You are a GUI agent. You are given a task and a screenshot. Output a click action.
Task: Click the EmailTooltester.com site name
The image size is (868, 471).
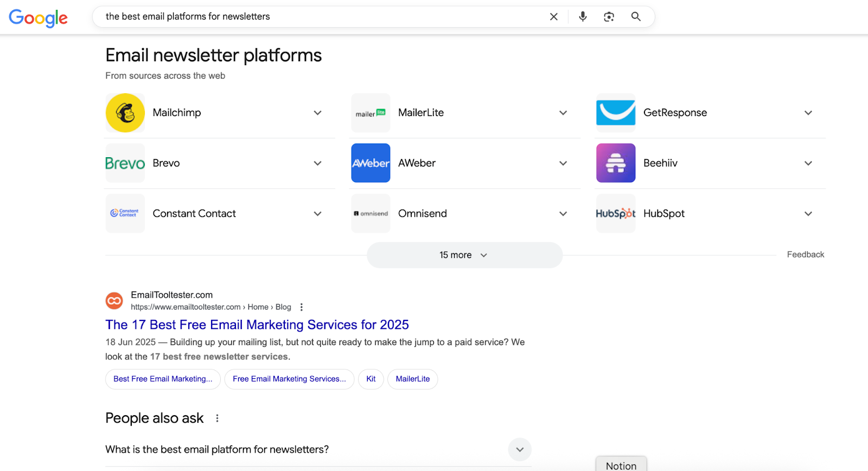point(171,295)
